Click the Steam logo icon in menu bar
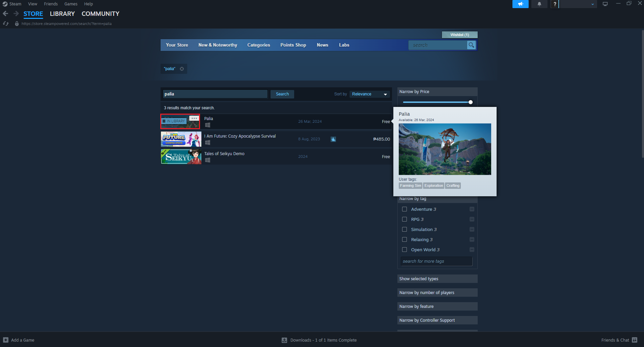Screen dimensions: 644x347 [5, 4]
